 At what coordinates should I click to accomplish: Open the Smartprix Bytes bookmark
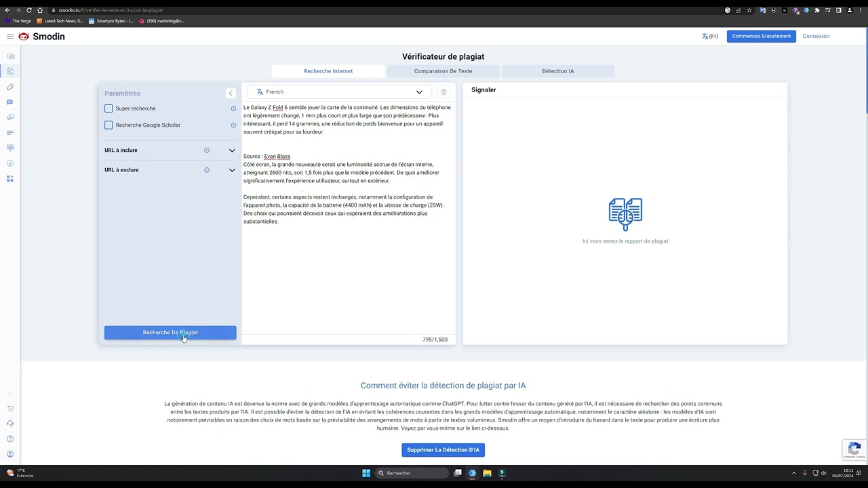click(111, 21)
